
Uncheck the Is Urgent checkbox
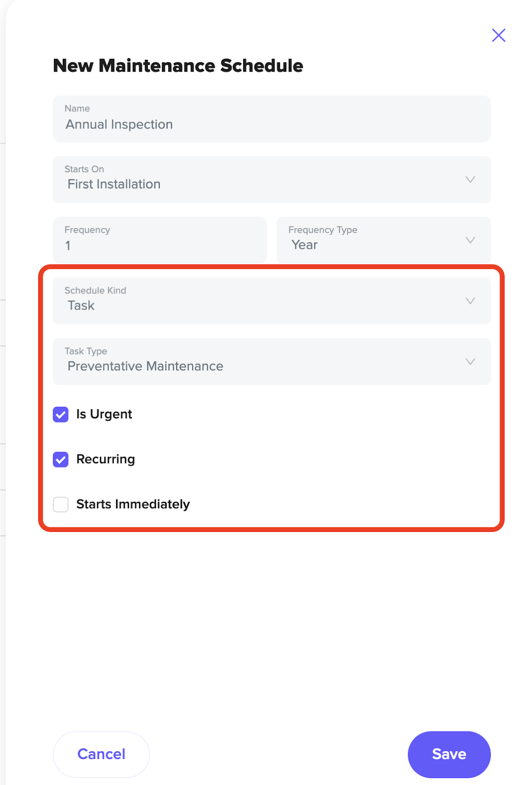point(61,415)
